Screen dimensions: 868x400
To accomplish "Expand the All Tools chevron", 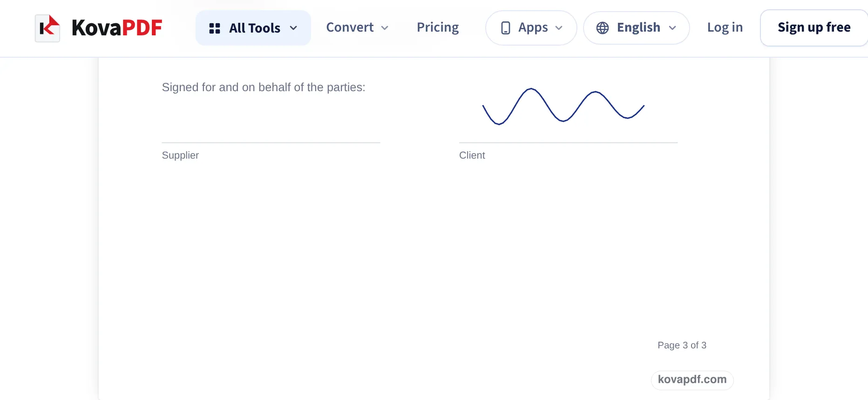I will pos(293,28).
